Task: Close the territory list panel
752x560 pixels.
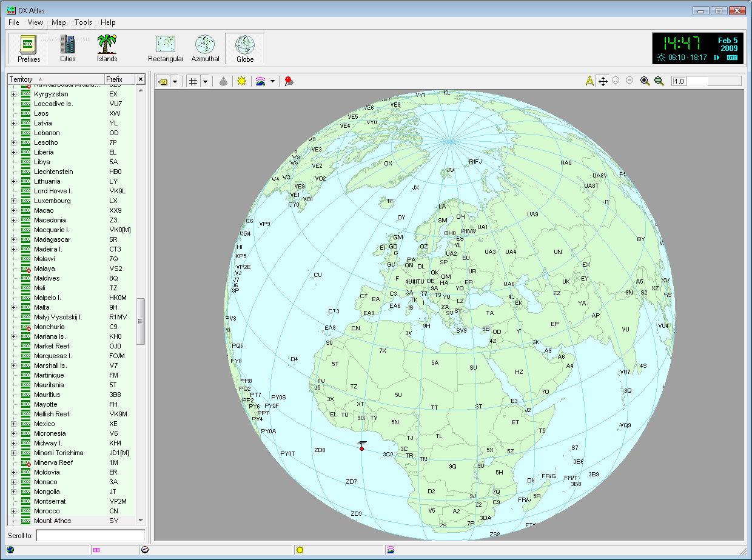Action: (140, 79)
